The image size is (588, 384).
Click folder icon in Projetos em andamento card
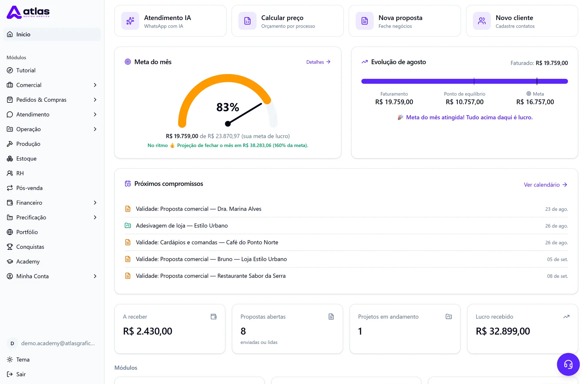tap(449, 317)
